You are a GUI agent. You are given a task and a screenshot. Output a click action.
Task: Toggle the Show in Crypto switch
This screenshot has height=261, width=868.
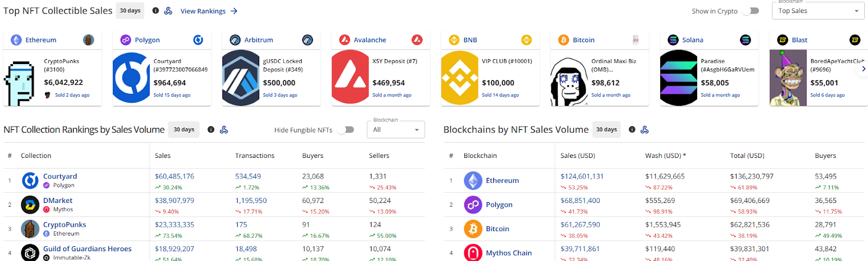(750, 11)
